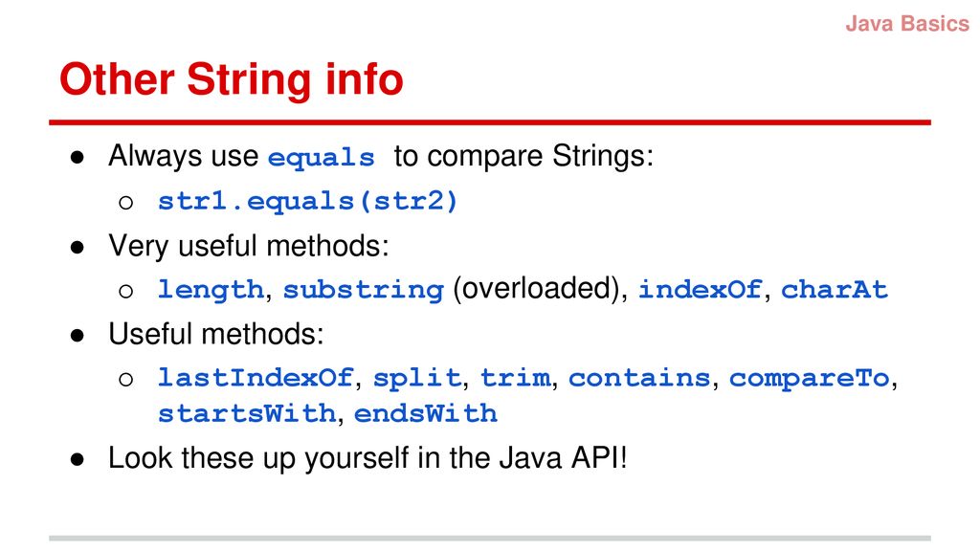This screenshot has width=980, height=551.
Task: Click the 'Very useful methods:' bullet text
Action: (248, 246)
